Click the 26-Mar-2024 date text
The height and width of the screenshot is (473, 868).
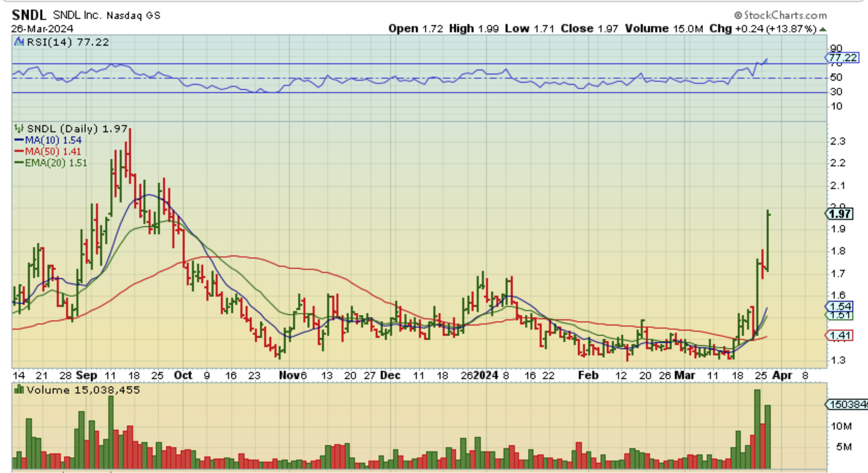click(42, 29)
